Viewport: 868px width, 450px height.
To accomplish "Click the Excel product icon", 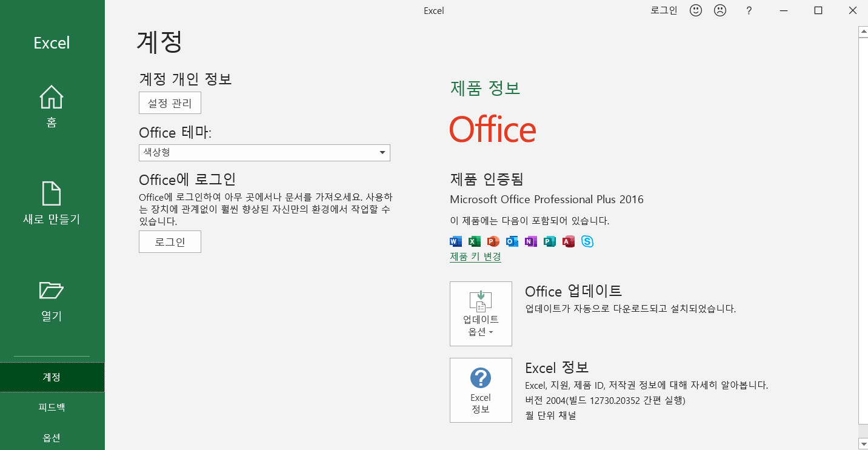I will [475, 241].
